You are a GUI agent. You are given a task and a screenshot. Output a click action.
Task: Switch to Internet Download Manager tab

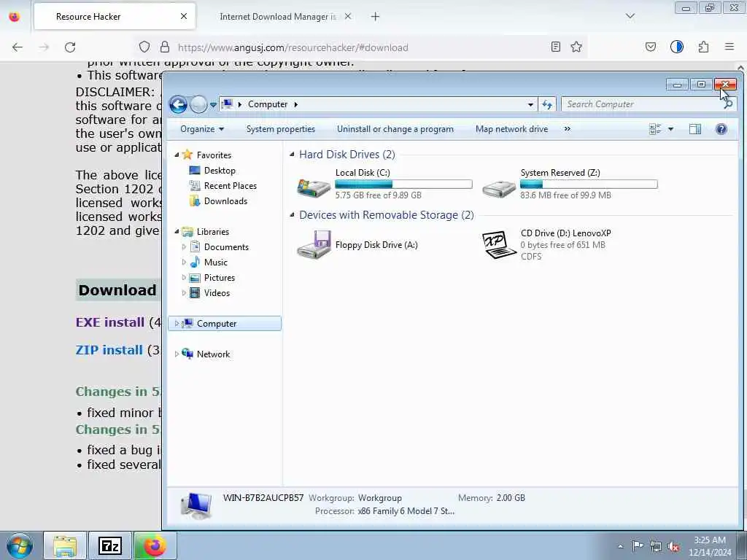pos(278,17)
